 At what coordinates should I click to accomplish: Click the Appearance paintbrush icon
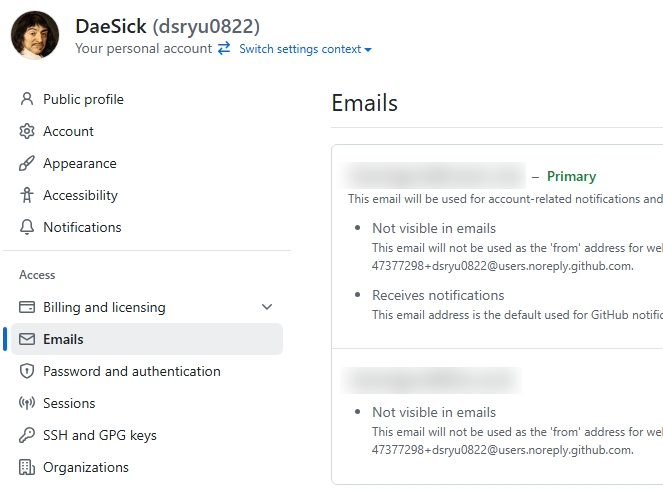27,163
